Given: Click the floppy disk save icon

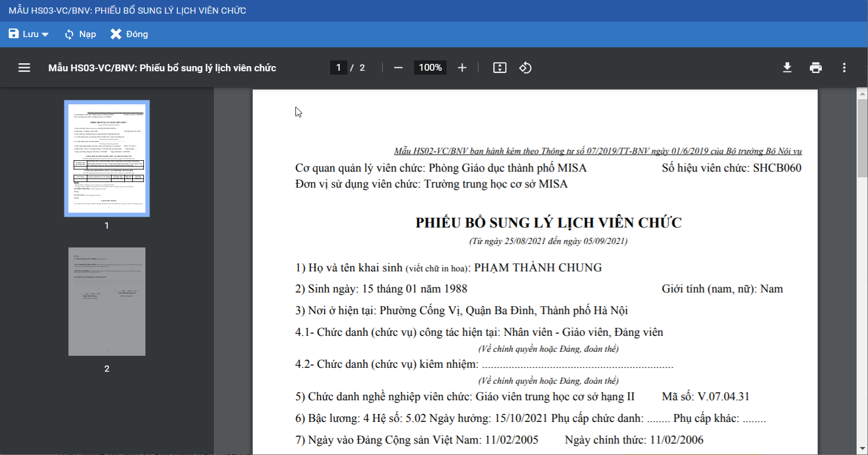Looking at the screenshot, I should 14,34.
